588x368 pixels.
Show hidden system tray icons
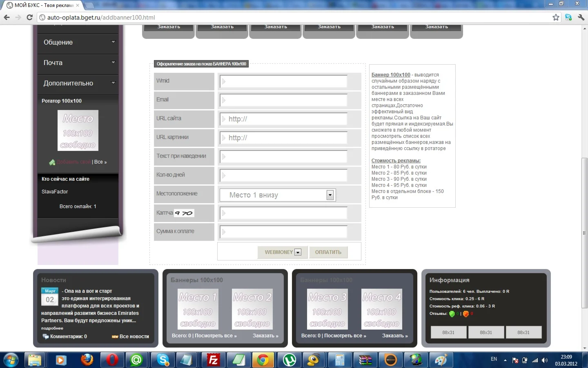505,360
